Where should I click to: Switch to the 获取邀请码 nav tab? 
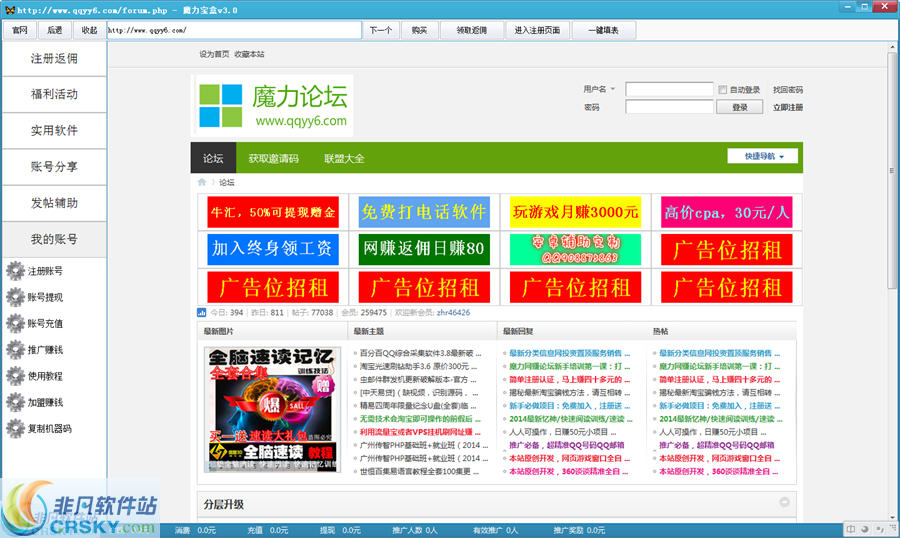273,159
